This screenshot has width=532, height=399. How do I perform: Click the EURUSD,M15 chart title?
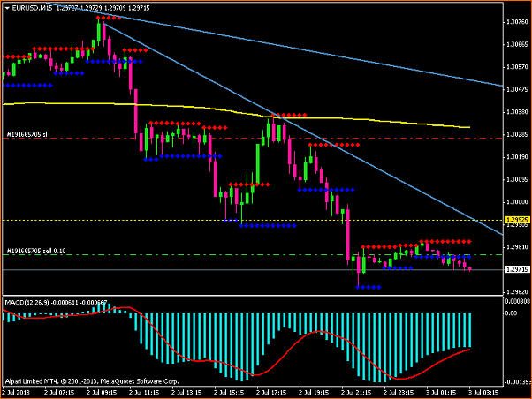(32, 8)
